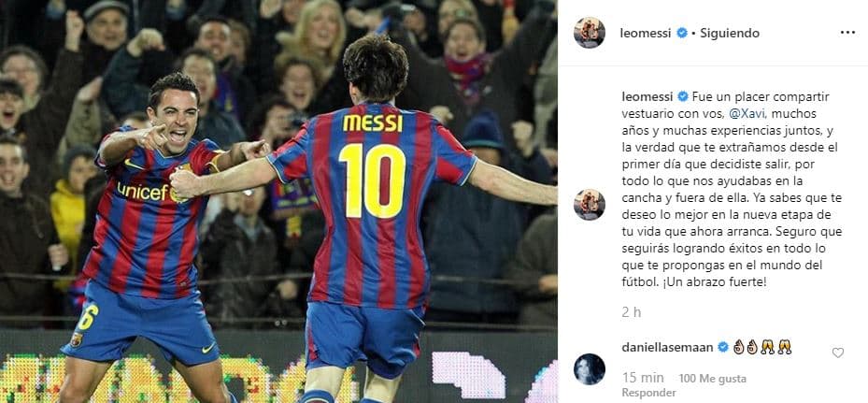This screenshot has width=868, height=403.
Task: Click daniellasemaan's verified badge
Action: point(723,347)
